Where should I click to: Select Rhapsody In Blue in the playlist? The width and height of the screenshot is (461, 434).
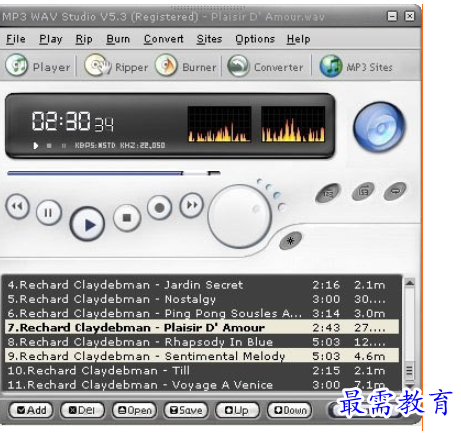point(202,342)
